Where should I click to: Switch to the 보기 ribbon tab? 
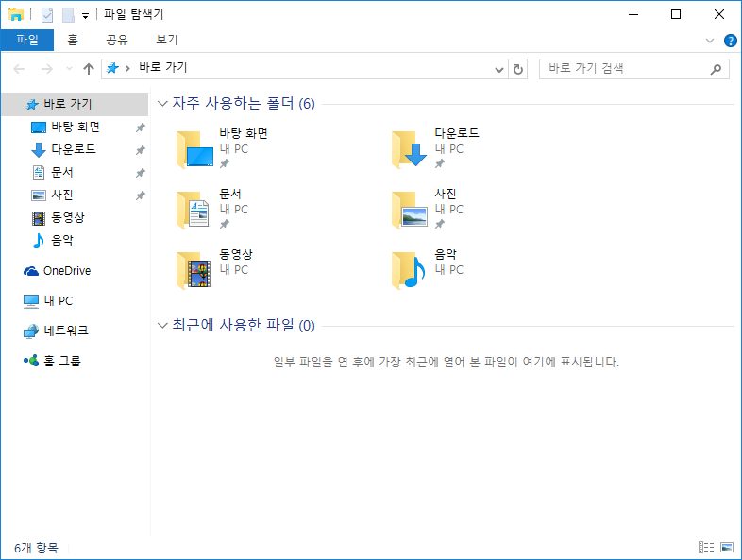pos(166,40)
